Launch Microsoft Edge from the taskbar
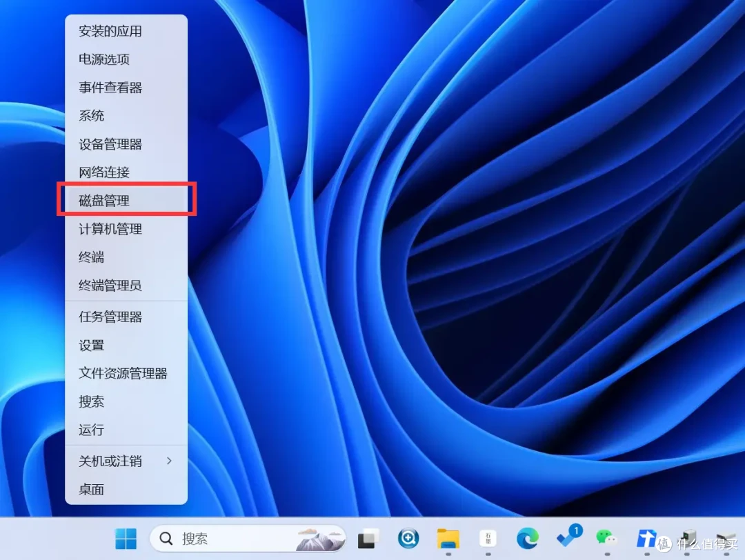 (528, 539)
